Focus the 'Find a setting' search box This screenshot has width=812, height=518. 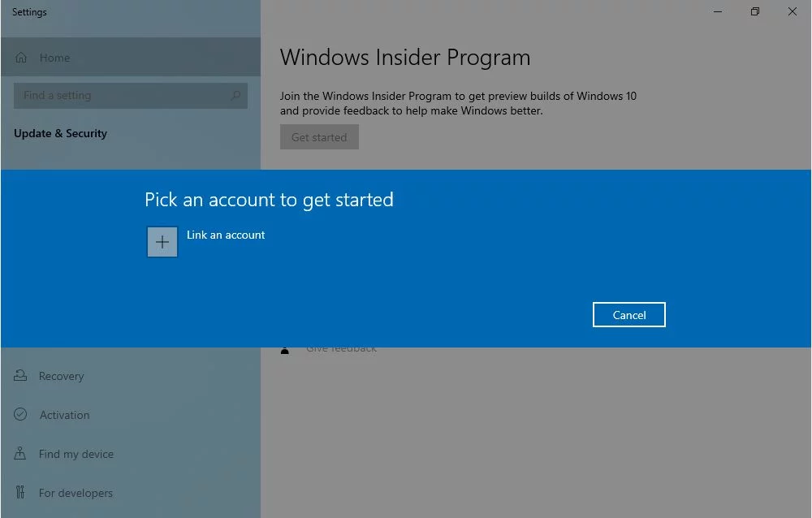pos(131,96)
